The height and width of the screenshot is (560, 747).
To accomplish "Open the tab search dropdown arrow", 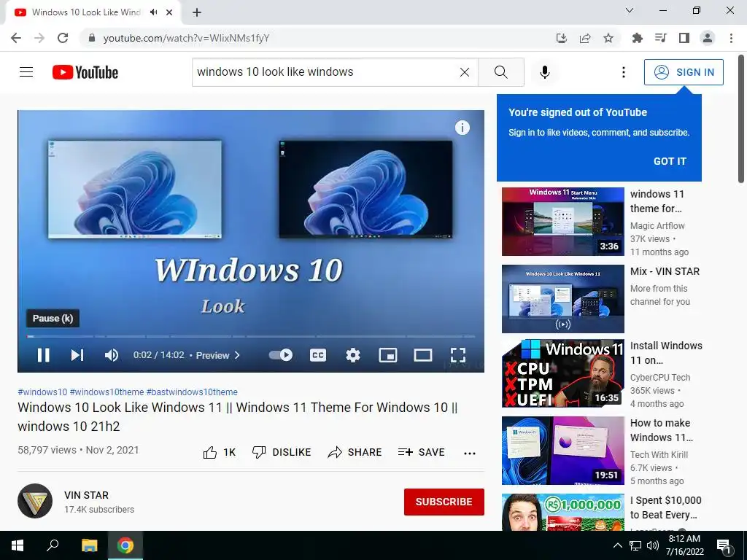I will tap(630, 10).
